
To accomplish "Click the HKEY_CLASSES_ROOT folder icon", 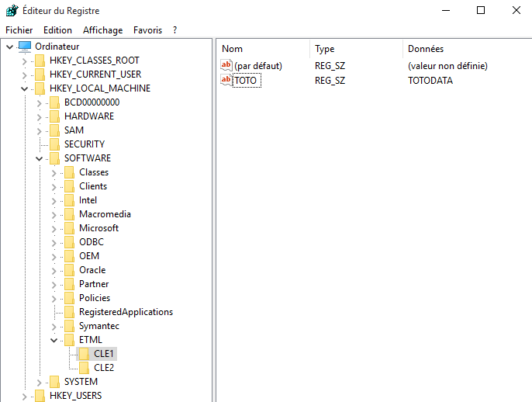I will [40, 61].
